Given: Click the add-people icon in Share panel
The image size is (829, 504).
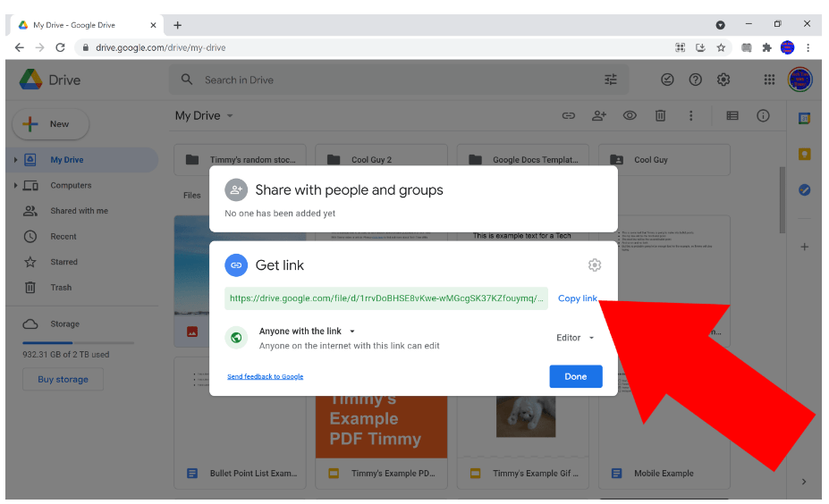Looking at the screenshot, I should 236,189.
